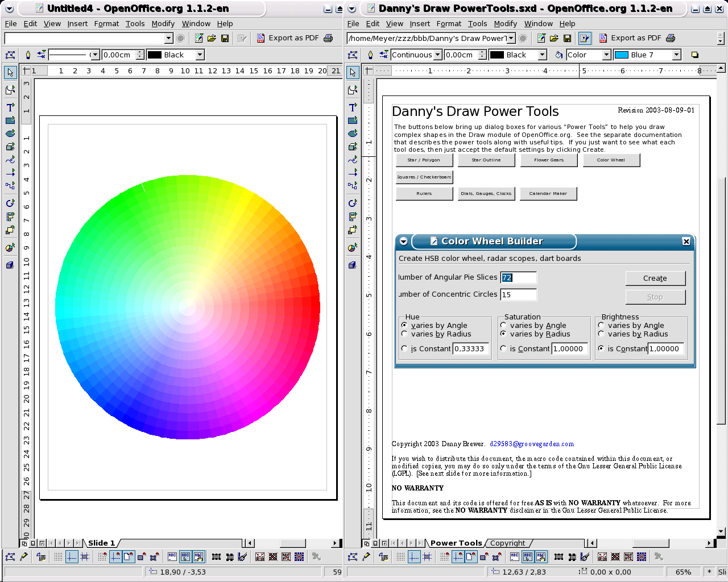Viewport: 728px width, 582px height.
Task: Select the Ellipse tool in left window toolbar
Action: pos(10,133)
